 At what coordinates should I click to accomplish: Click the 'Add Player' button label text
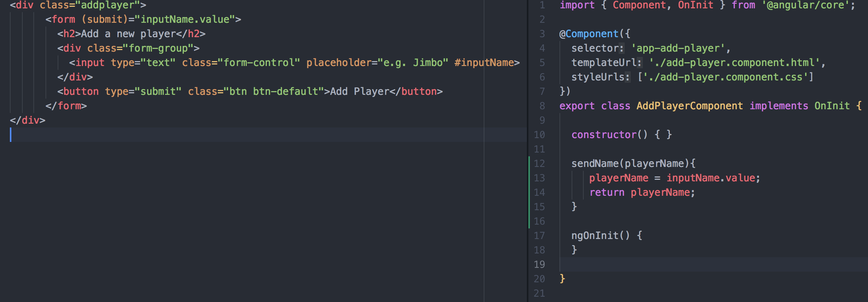[359, 91]
